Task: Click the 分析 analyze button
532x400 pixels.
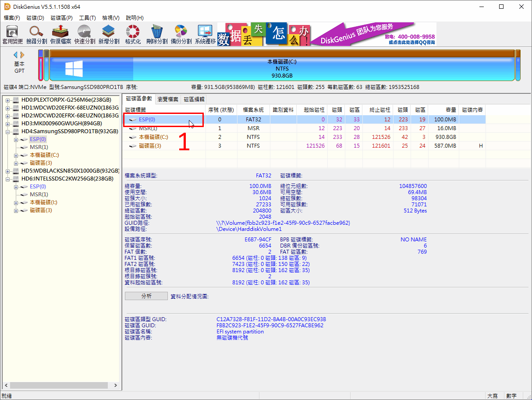Action: click(146, 296)
